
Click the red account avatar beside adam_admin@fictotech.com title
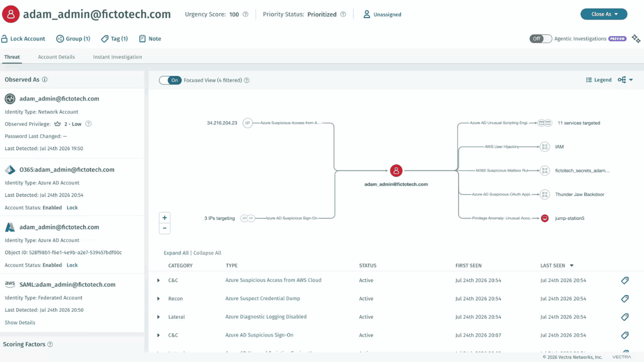[x=11, y=14]
